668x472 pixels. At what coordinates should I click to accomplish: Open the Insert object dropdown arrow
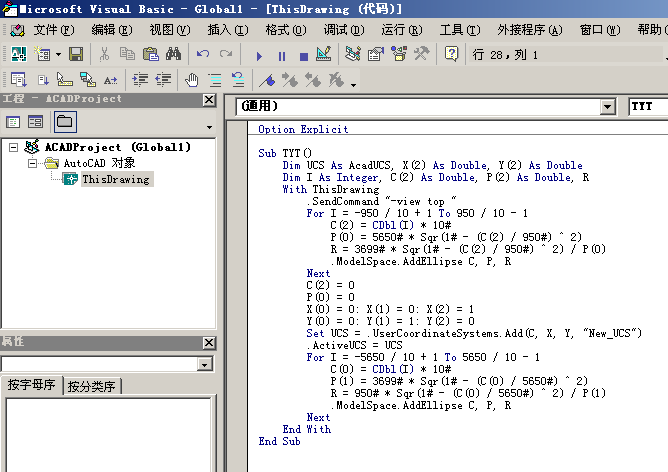click(58, 55)
